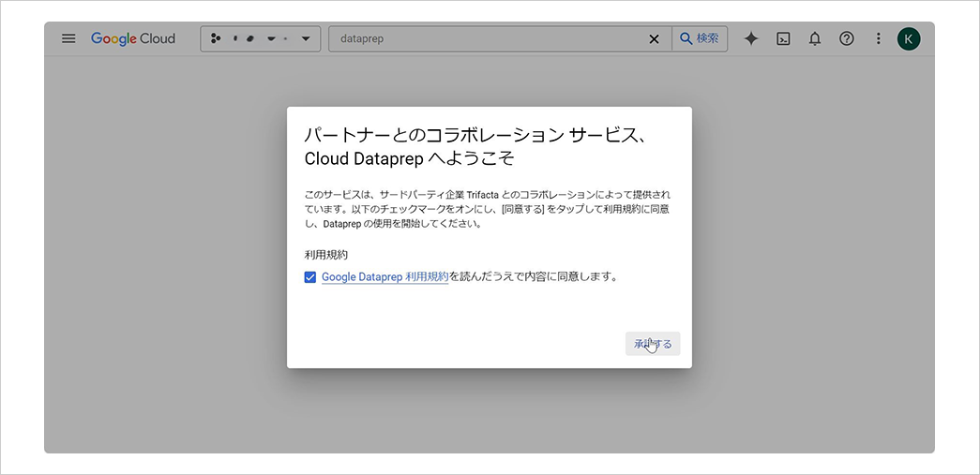The height and width of the screenshot is (475, 980).
Task: Click the dialog title Cloud Dataprep へようこそ
Action: (410, 159)
